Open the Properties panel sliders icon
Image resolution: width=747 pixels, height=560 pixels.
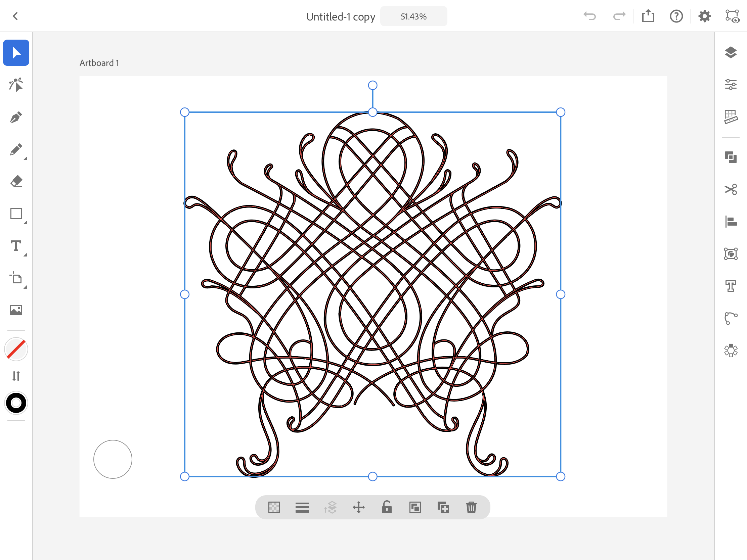pyautogui.click(x=731, y=84)
